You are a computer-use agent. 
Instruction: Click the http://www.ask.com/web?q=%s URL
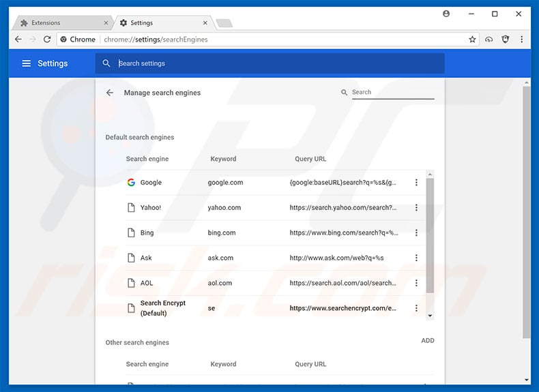tap(336, 258)
